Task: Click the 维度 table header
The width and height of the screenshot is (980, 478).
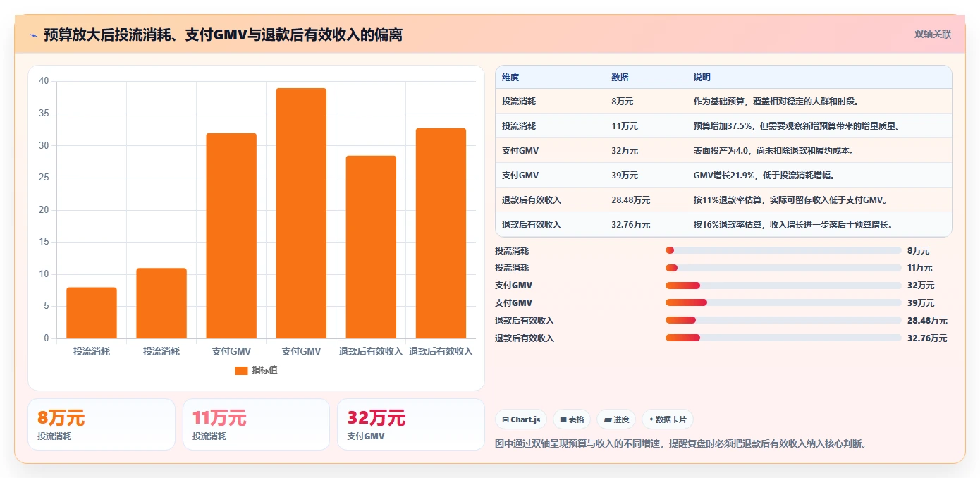Action: [510, 78]
